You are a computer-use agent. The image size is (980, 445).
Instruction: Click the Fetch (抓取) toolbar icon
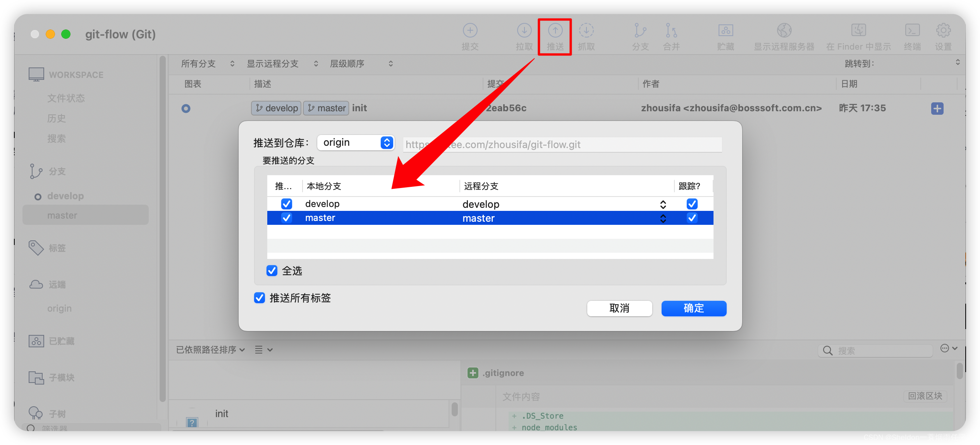(x=586, y=30)
